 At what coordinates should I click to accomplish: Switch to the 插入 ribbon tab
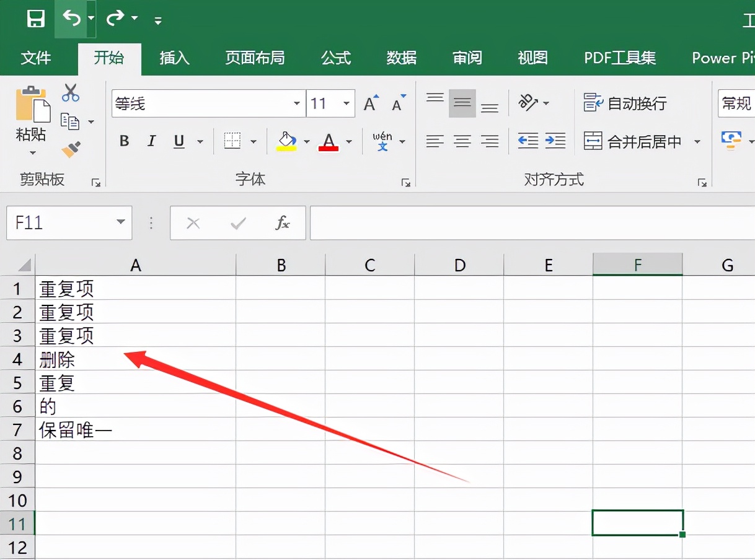point(174,58)
